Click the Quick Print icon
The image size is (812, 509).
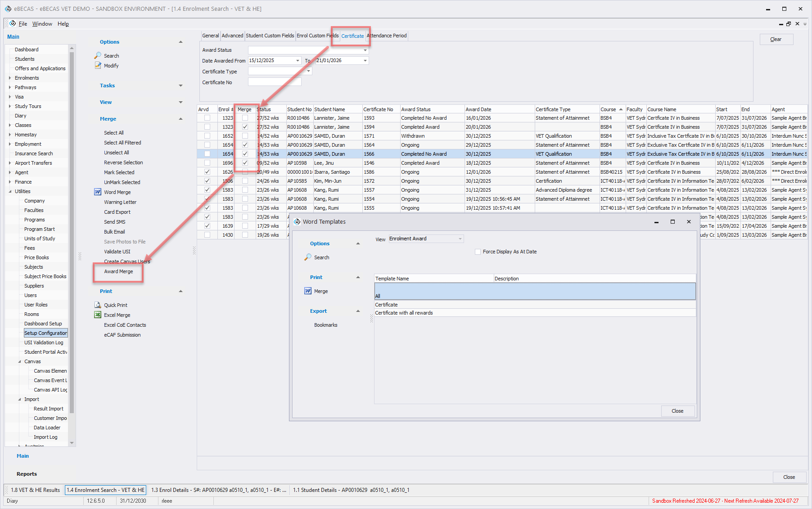click(x=98, y=305)
